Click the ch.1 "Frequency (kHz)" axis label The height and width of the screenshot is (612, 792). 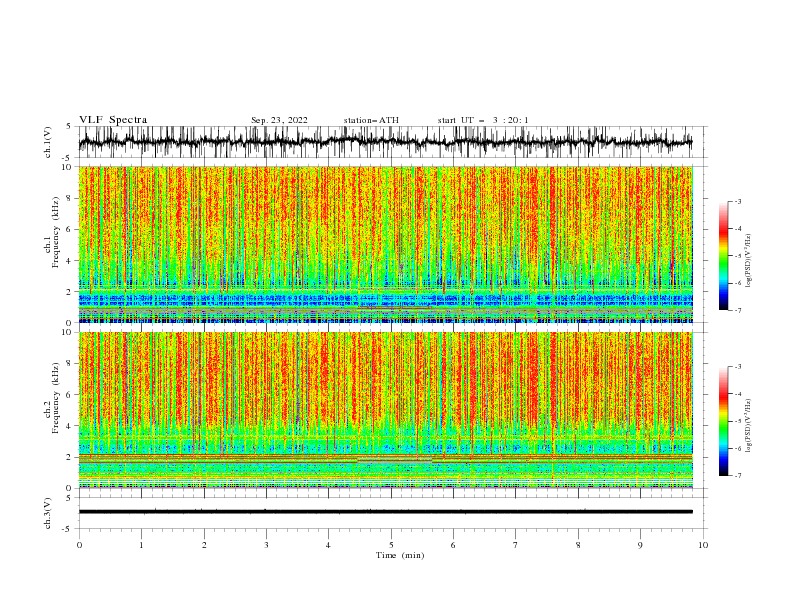point(56,232)
